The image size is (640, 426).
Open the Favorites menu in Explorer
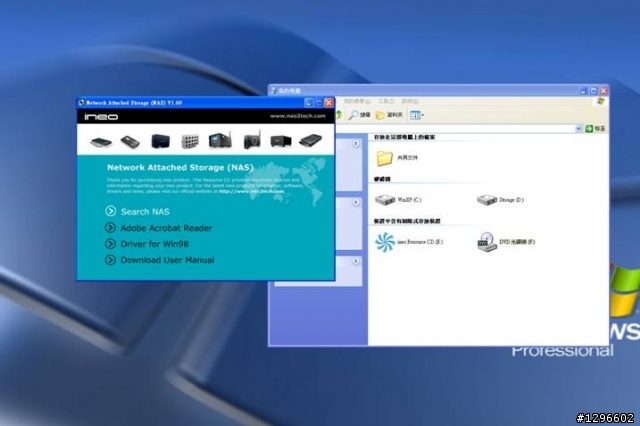(357, 101)
